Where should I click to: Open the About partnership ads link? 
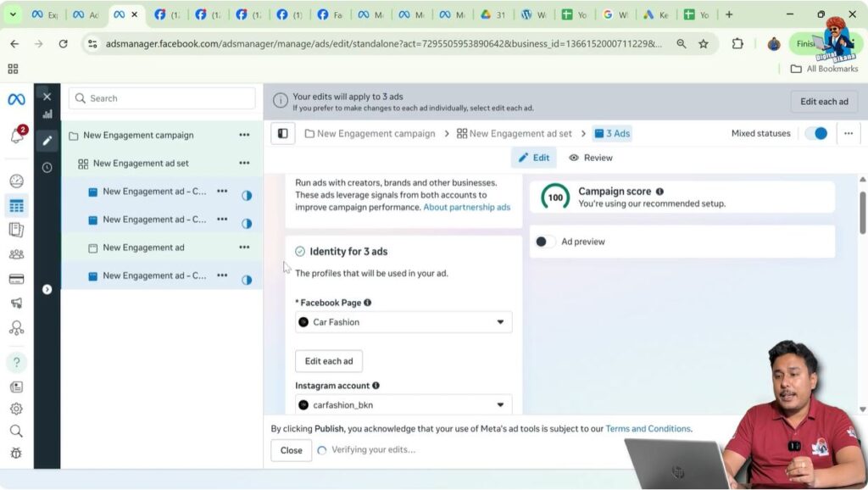[x=466, y=207]
